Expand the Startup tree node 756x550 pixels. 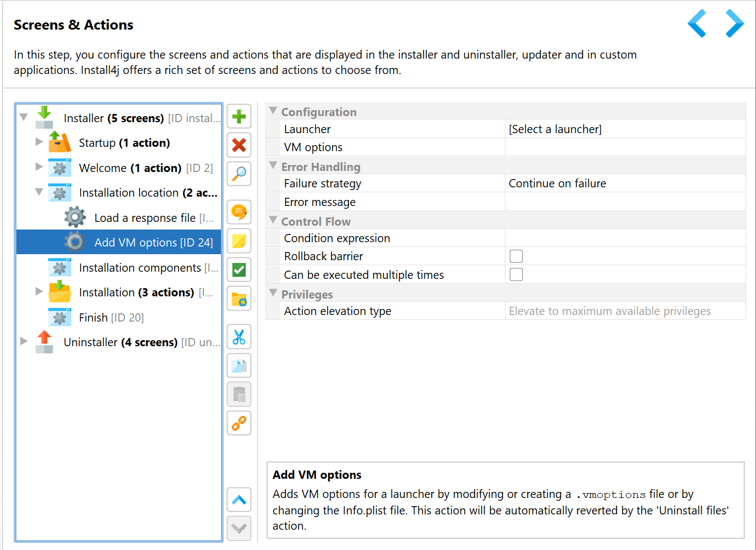click(39, 142)
